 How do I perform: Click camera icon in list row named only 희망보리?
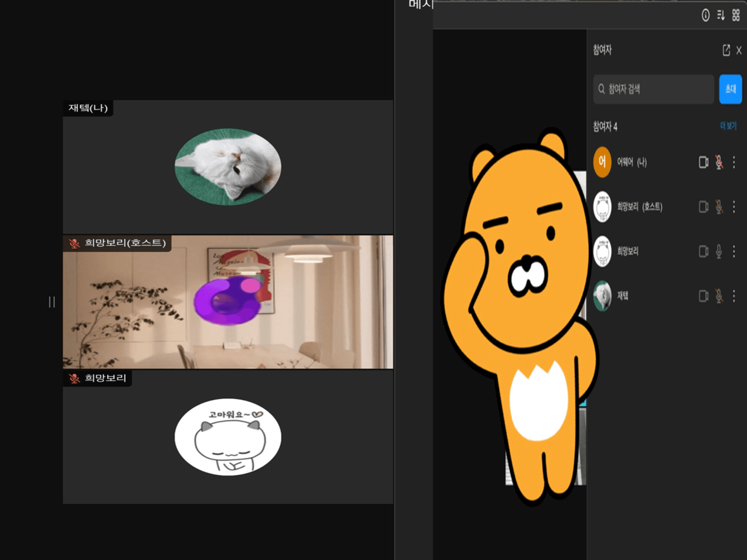[x=703, y=251]
